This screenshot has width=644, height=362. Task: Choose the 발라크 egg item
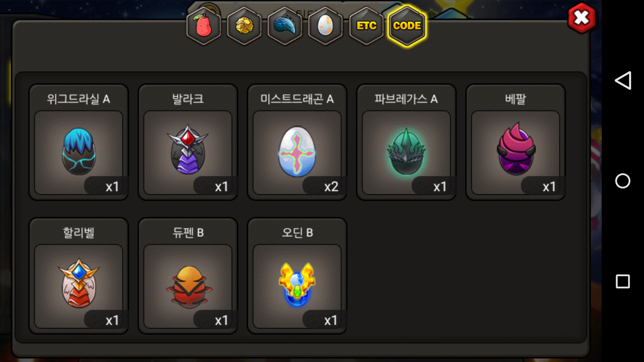click(x=188, y=142)
